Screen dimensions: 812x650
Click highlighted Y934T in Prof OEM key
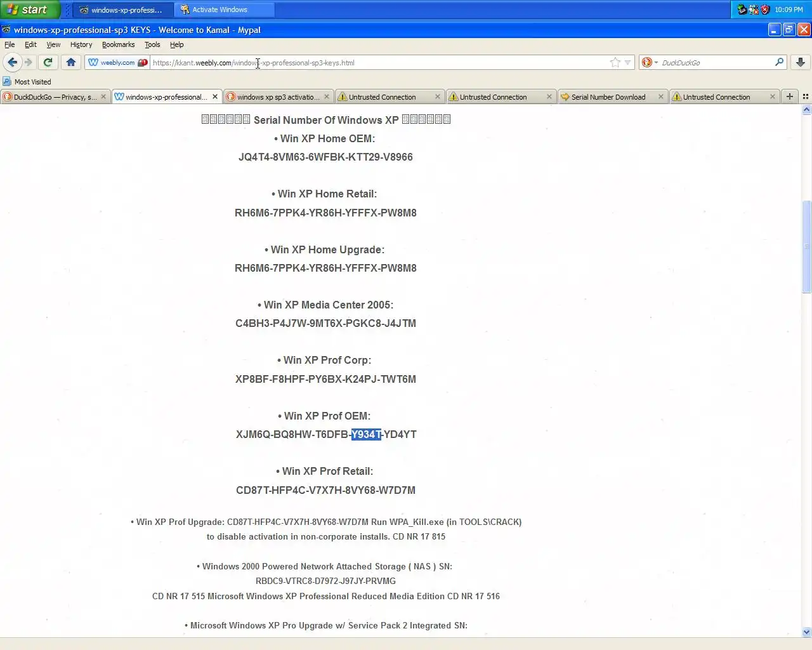(366, 434)
